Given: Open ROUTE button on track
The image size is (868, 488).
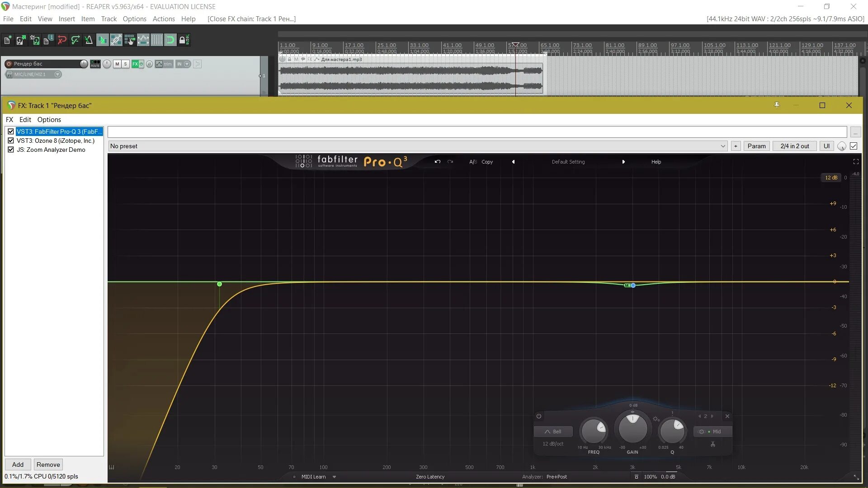Looking at the screenshot, I should coord(95,64).
